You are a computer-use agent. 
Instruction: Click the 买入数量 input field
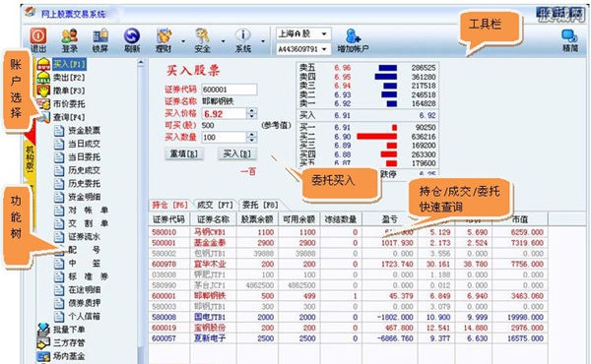coord(225,138)
